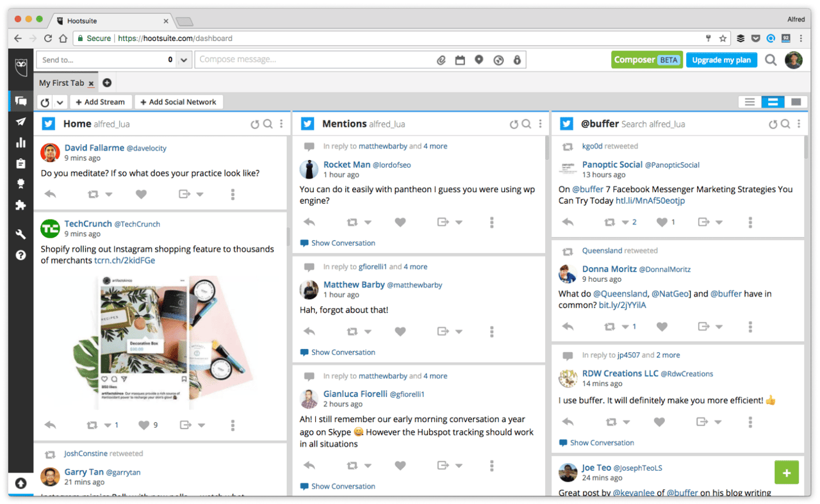Viewport: 820px width, 504px height.
Task: Like David Fallarme's tweet
Action: point(141,194)
